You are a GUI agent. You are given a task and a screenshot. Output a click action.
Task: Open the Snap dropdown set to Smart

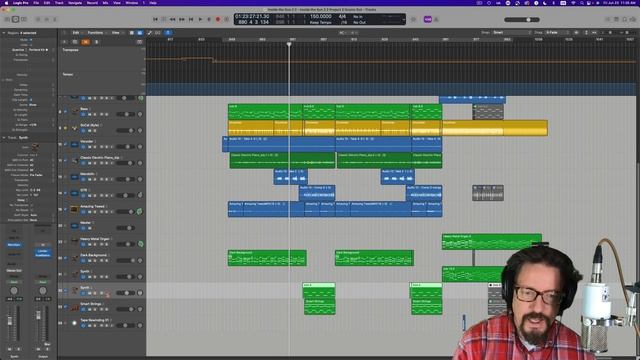pos(512,33)
